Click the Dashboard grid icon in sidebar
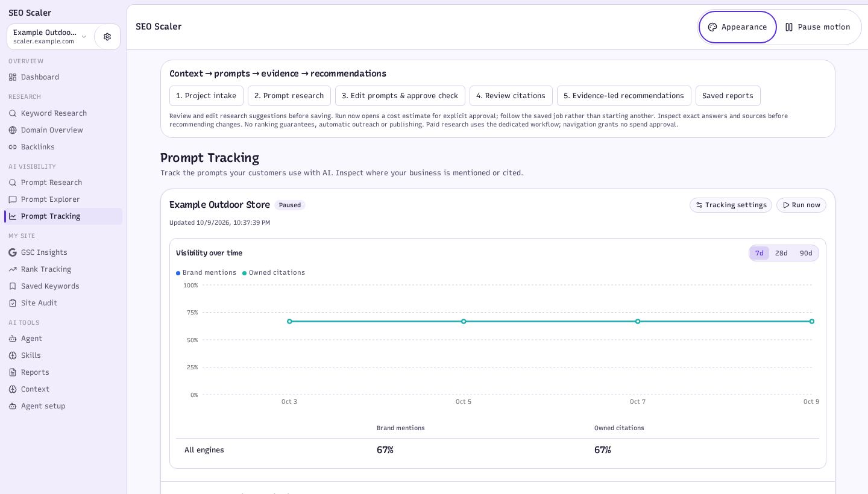Viewport: 868px width, 494px height. tap(13, 77)
